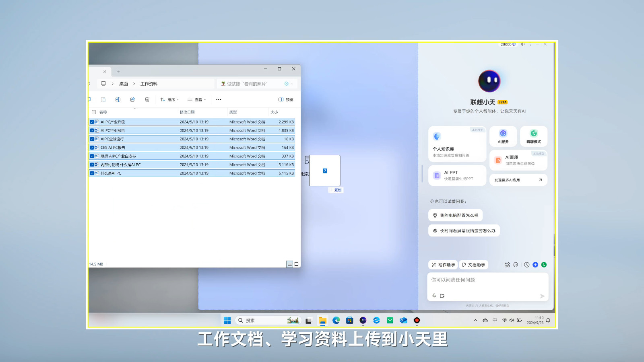Viewport: 644px width, 362px height.
Task: Click the AI search icon in Explorer search box
Action: pyautogui.click(x=287, y=84)
